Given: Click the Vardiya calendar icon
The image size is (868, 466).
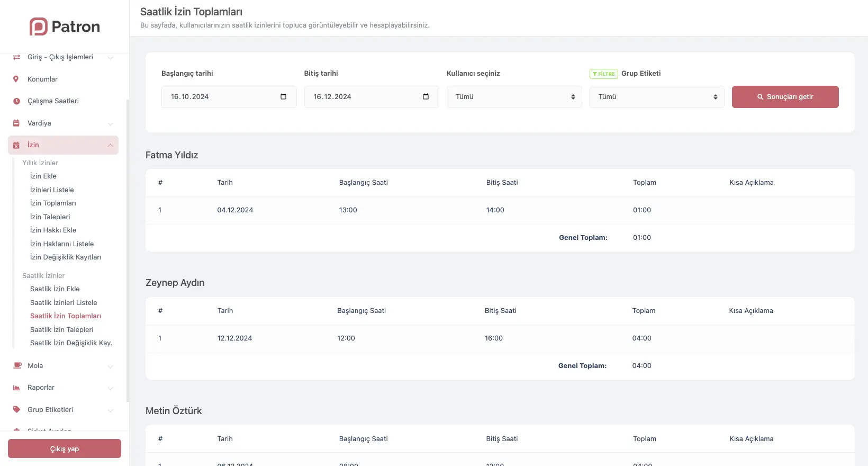Looking at the screenshot, I should [16, 123].
